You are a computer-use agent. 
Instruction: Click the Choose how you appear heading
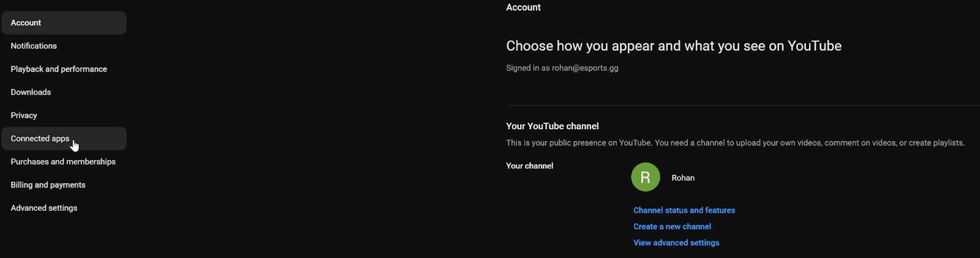(x=674, y=46)
